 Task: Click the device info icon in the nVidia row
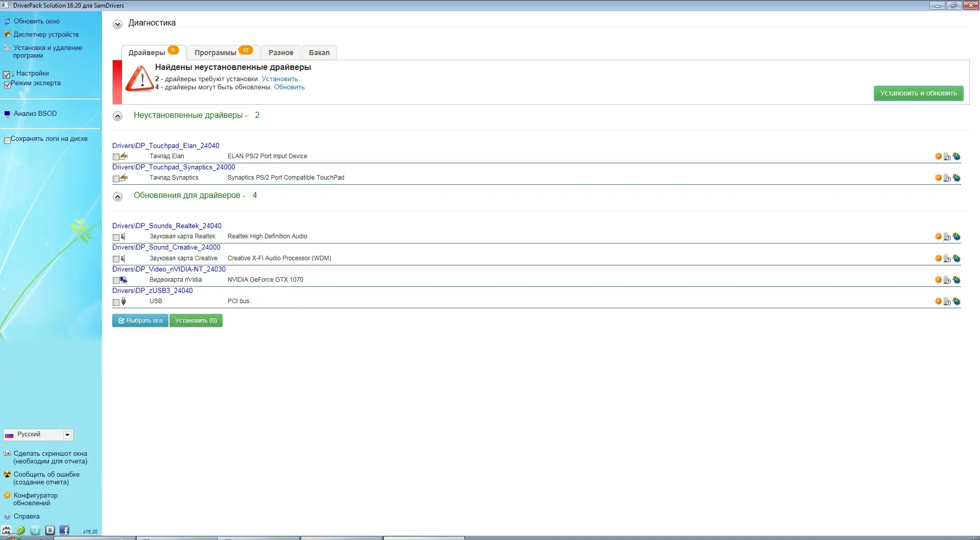[947, 280]
